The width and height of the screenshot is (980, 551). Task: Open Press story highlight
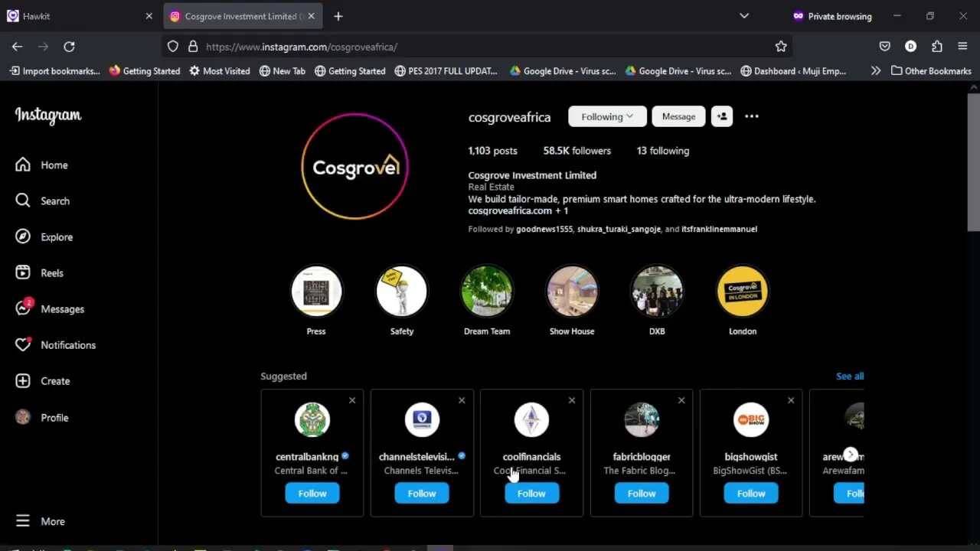[x=316, y=291]
